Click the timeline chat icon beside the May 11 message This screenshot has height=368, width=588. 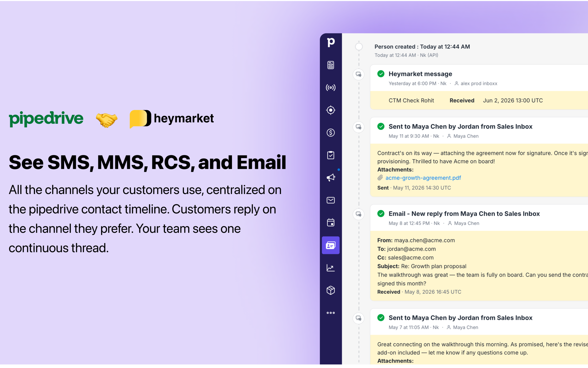point(358,127)
